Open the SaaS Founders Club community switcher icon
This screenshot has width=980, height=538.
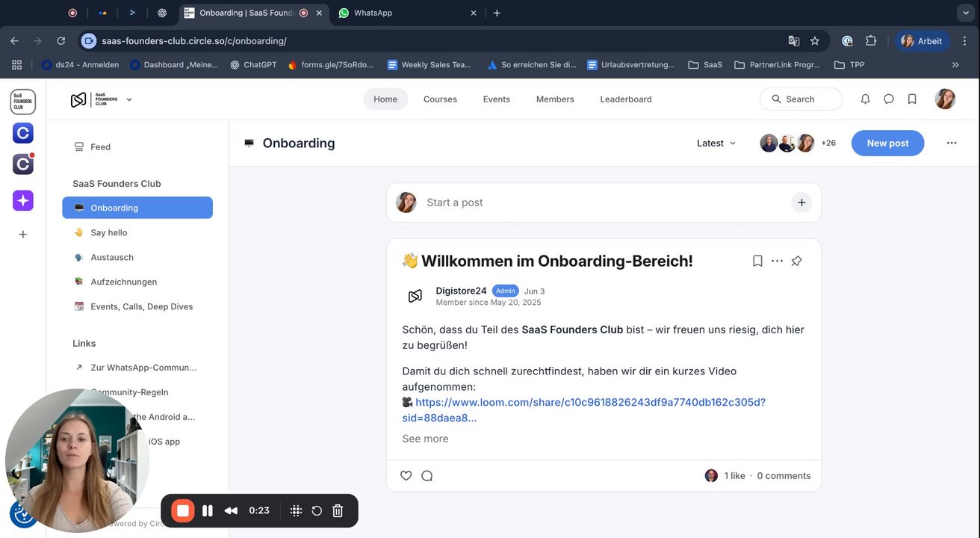click(x=23, y=102)
